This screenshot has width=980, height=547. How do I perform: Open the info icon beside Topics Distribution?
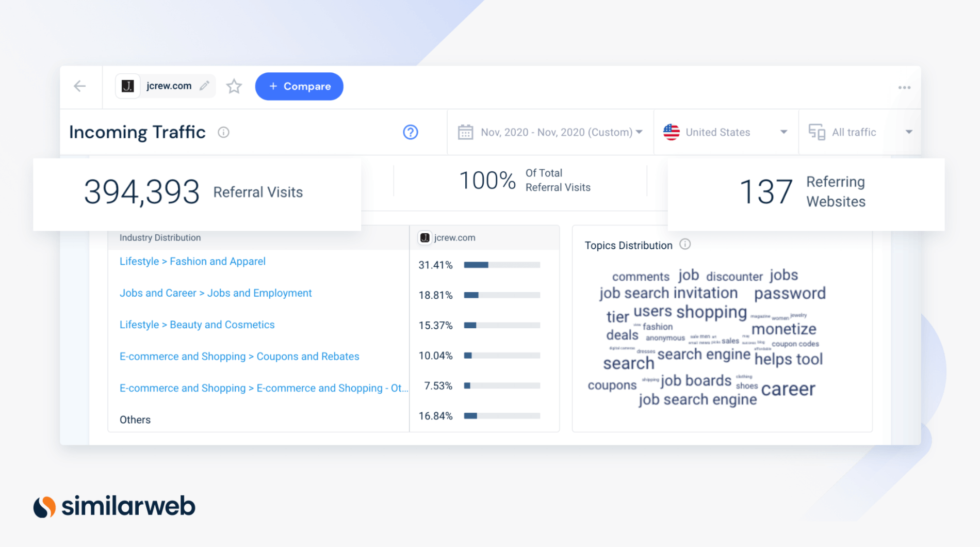click(x=685, y=244)
